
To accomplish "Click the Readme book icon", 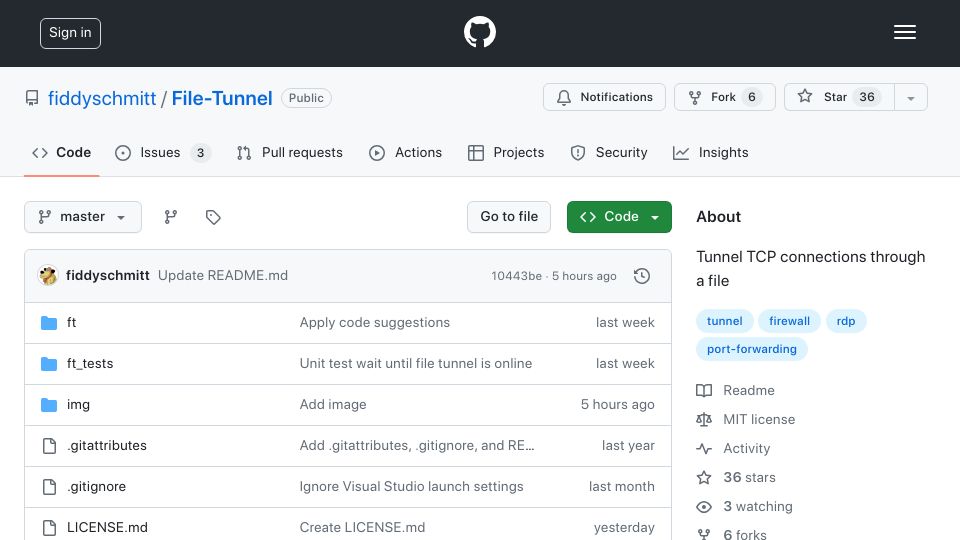I will pyautogui.click(x=704, y=391).
